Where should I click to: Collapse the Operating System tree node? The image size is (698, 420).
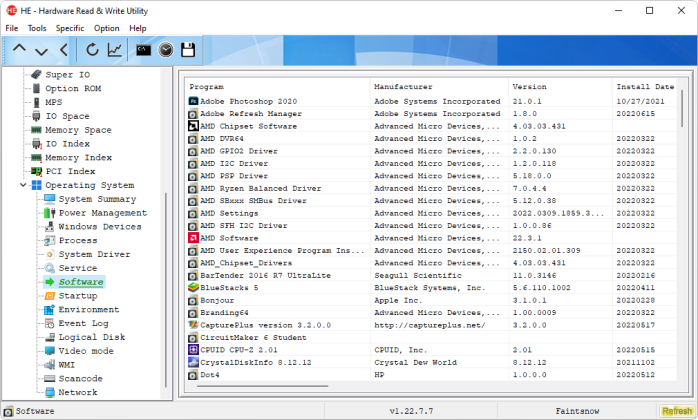click(x=23, y=185)
